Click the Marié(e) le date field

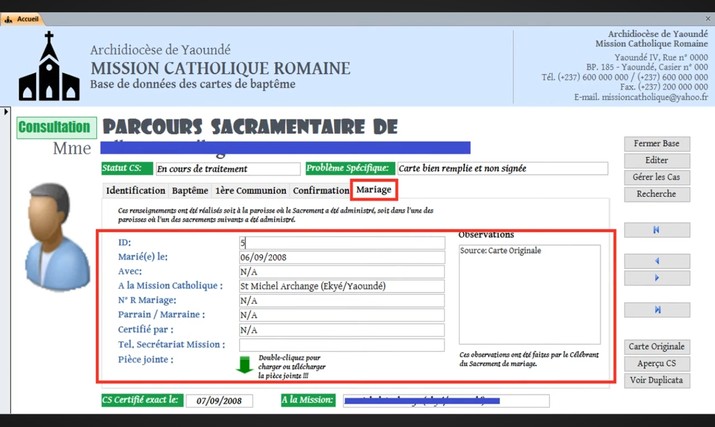[342, 257]
